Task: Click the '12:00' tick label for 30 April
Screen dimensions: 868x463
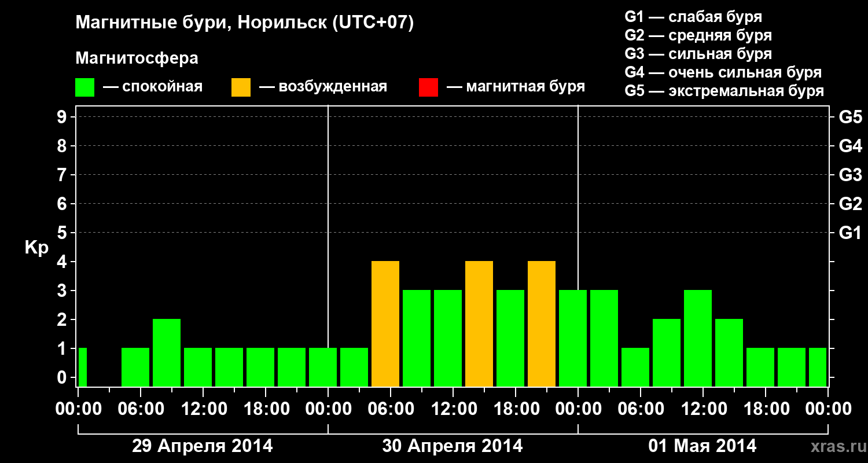Action: [453, 409]
